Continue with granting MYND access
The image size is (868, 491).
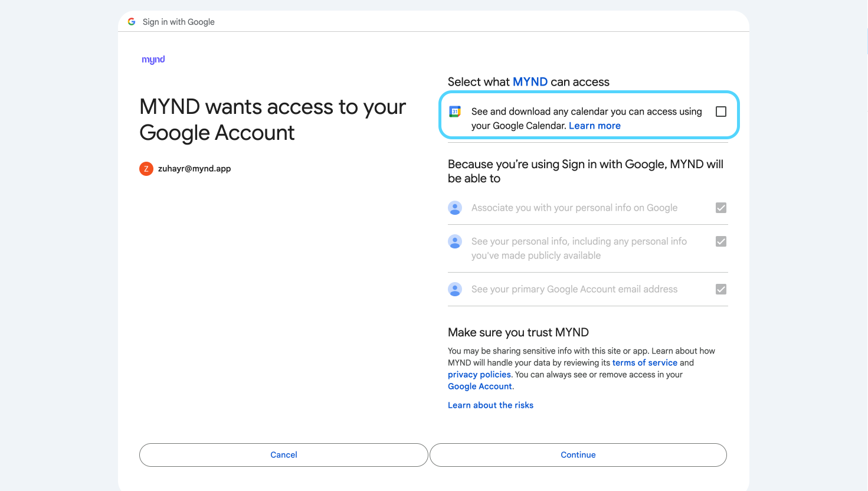pos(578,455)
